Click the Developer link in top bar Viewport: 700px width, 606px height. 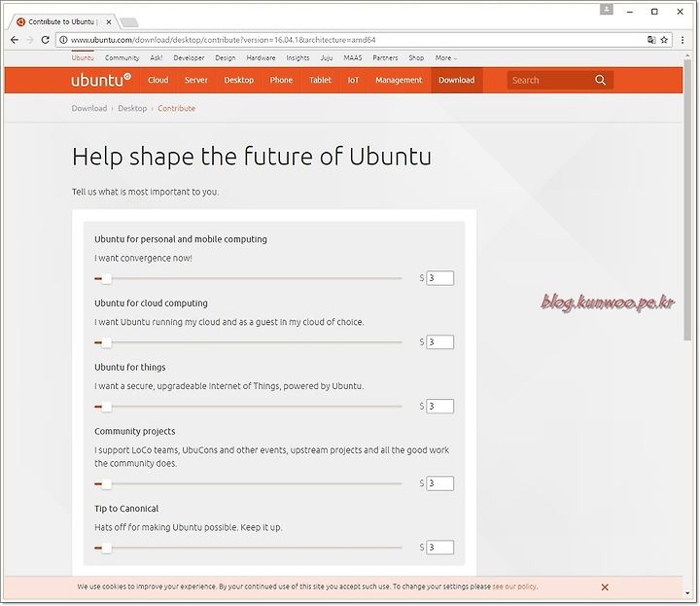point(189,58)
